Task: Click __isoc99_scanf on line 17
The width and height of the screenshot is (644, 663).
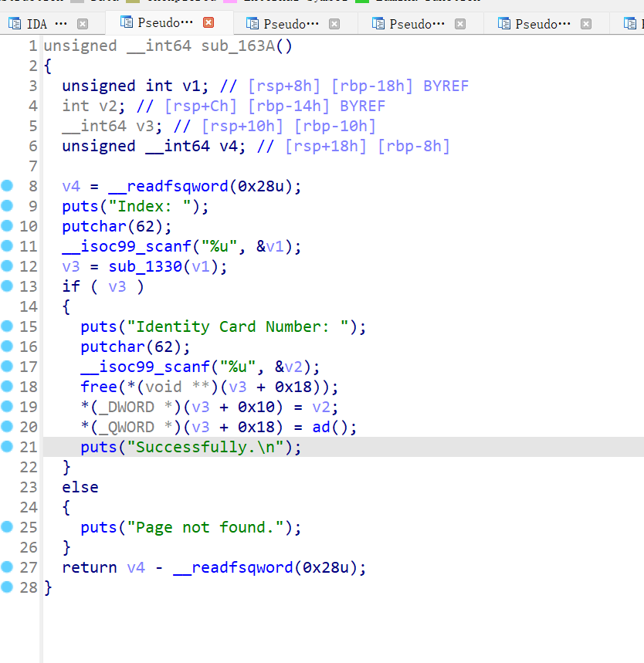Action: coord(145,367)
